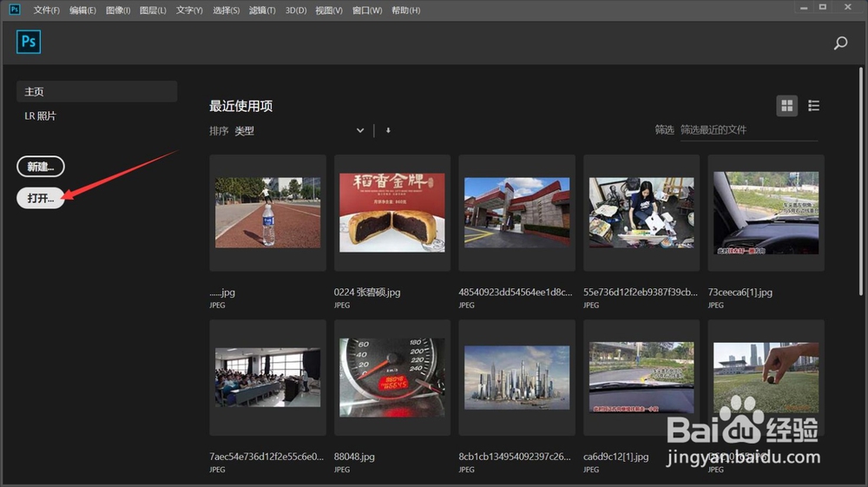Image resolution: width=868 pixels, height=487 pixels.
Task: Click the 新建... button
Action: coord(41,167)
